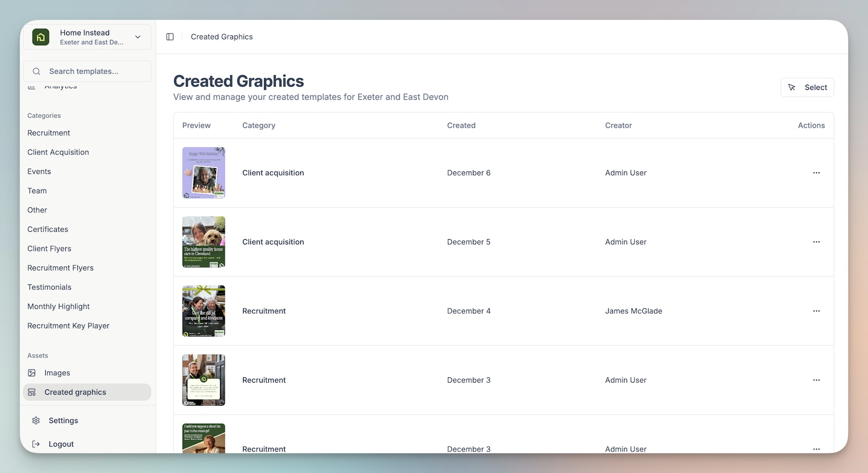868x473 pixels.
Task: Open the dog photo graphic thumbnail
Action: (204, 242)
